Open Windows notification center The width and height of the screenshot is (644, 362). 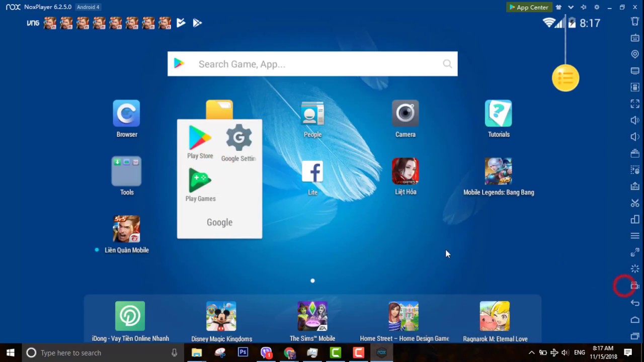(x=628, y=352)
